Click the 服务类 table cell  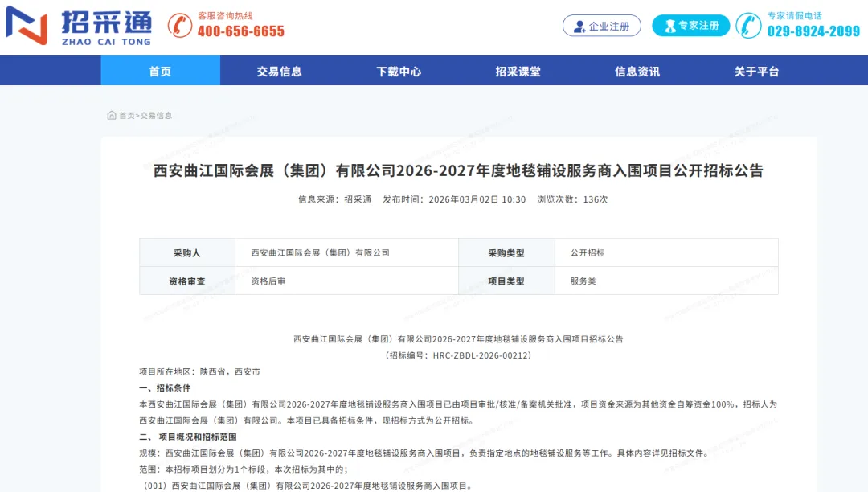point(666,281)
